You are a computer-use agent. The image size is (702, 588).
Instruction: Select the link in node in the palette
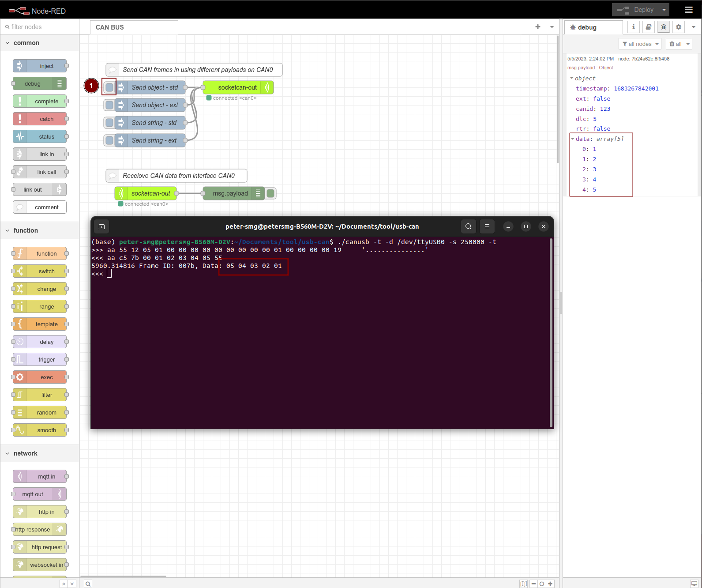(40, 154)
